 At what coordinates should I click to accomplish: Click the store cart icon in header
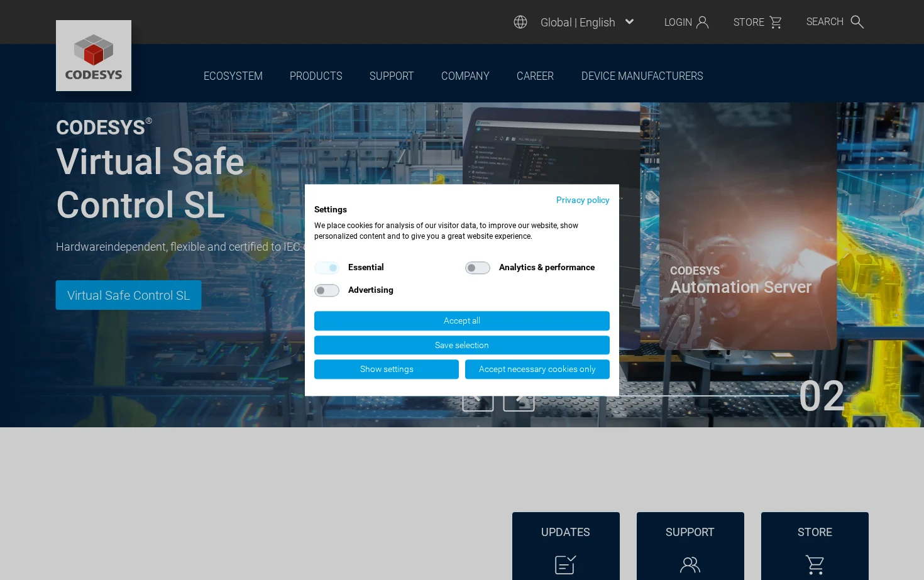776,22
